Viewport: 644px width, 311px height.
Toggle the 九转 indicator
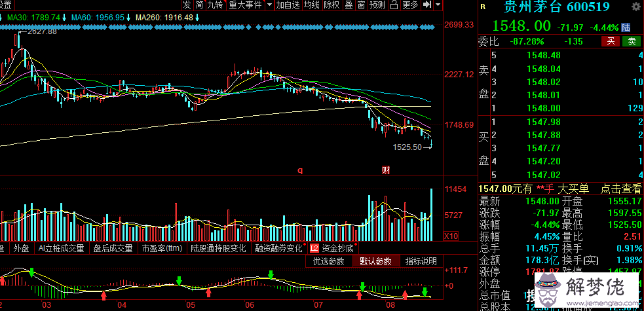coord(216,5)
